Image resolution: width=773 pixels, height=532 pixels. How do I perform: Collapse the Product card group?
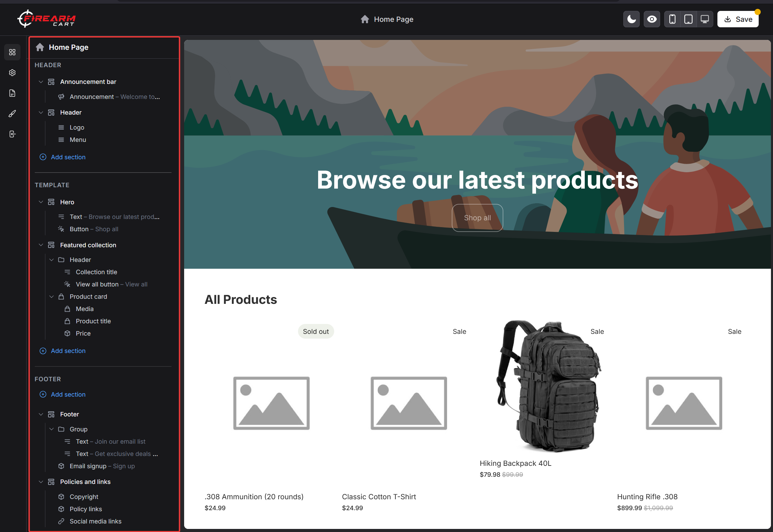[51, 297]
